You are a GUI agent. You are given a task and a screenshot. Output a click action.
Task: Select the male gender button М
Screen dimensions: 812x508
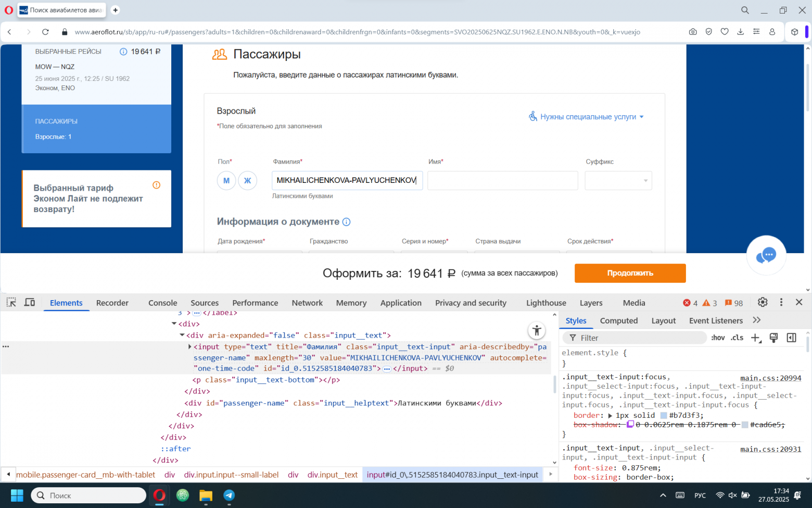(x=226, y=180)
